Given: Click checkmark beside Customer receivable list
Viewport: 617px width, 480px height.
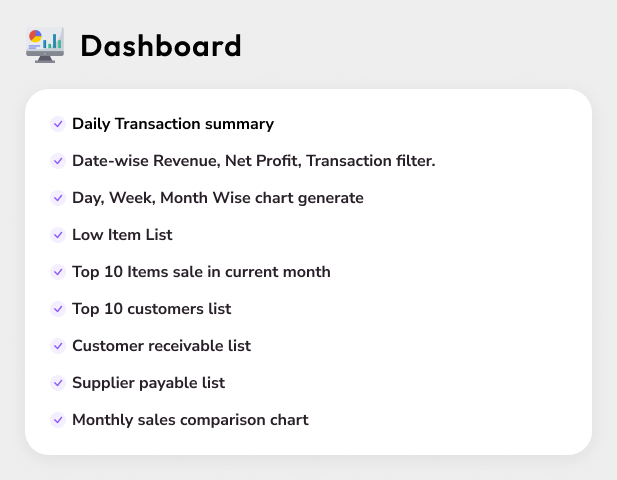Looking at the screenshot, I should 58,346.
